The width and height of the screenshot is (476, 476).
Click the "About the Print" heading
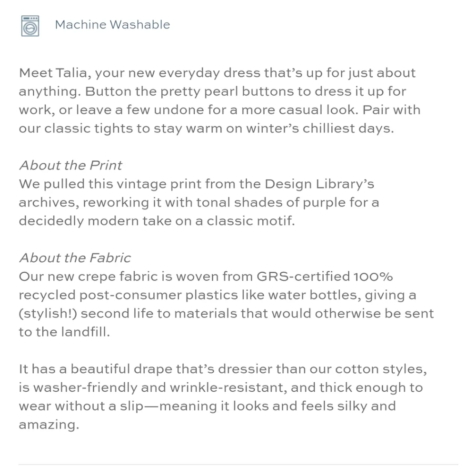point(70,165)
